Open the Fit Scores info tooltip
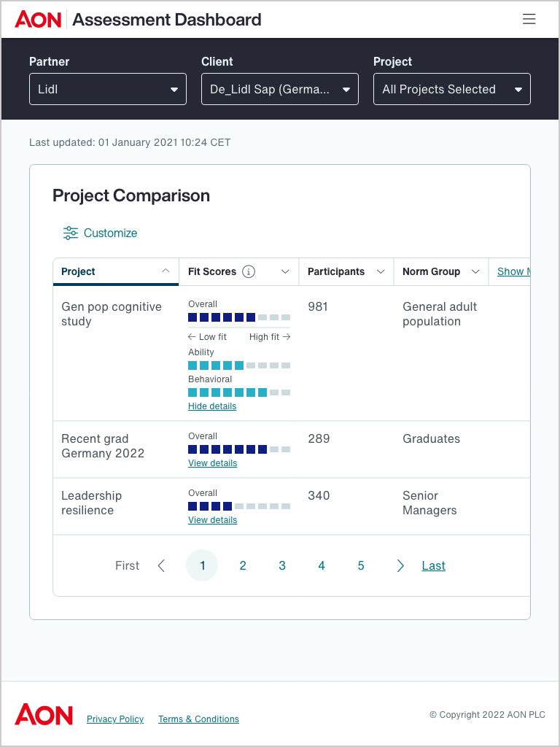The image size is (560, 747). coord(249,271)
